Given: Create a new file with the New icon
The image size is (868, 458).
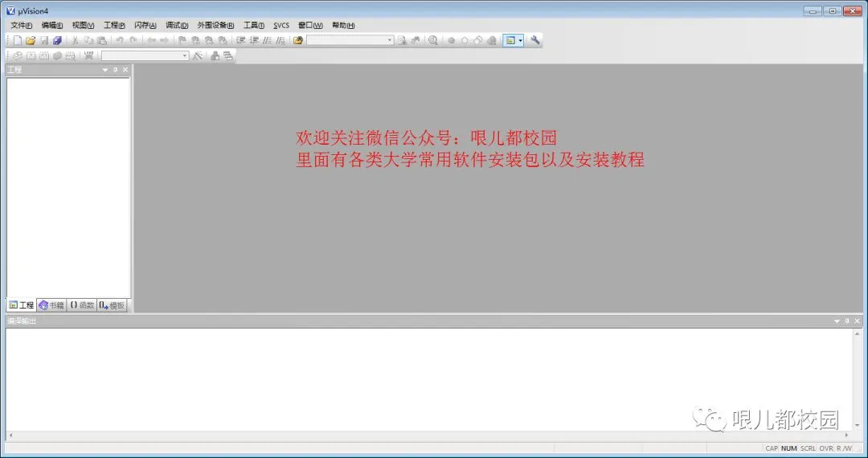Looking at the screenshot, I should (x=18, y=40).
